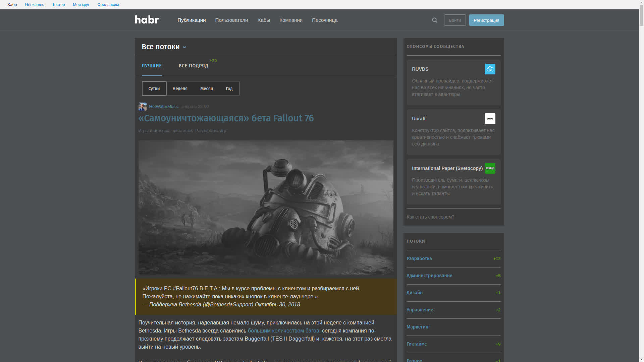Open the Fallout 76 article title
The image size is (644, 362).
click(226, 118)
